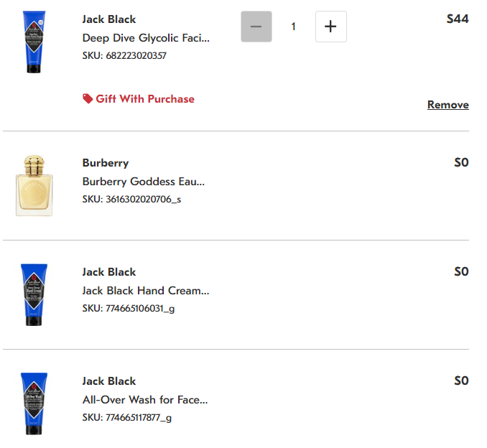The image size is (487, 448).
Task: Click Jack Black brand above Deep Dive Glycolic
Action: click(x=109, y=19)
